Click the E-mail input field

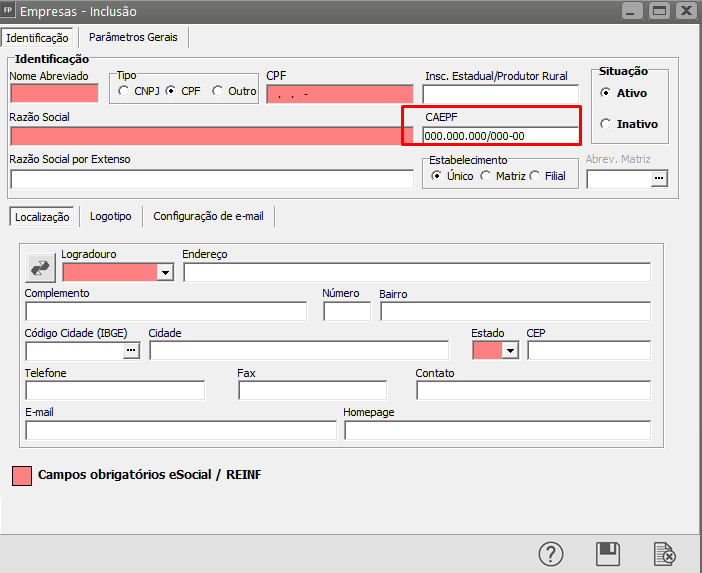click(181, 430)
